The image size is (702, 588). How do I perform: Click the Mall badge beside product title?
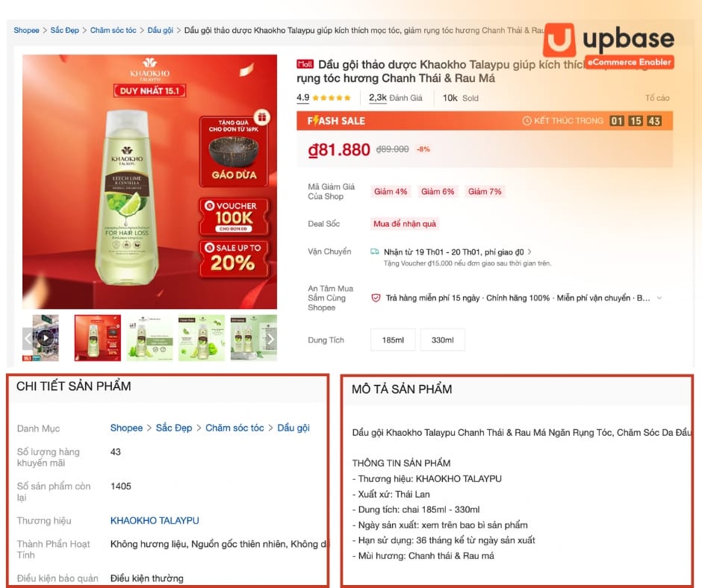click(x=305, y=64)
